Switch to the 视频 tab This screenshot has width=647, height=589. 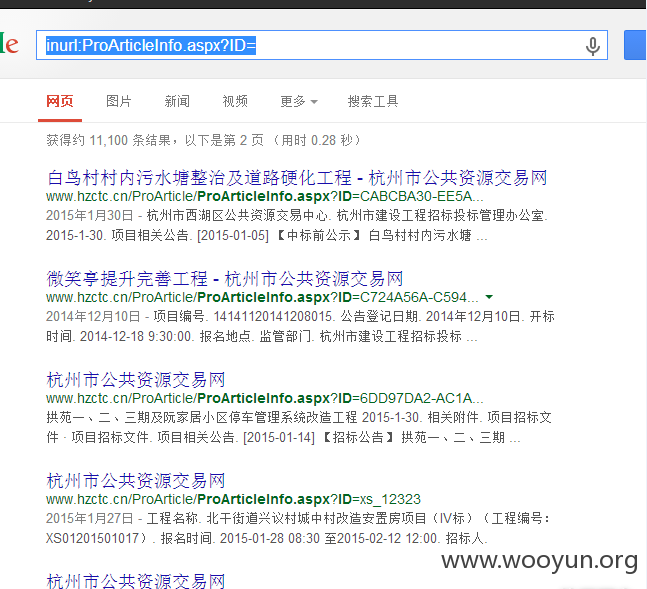pos(235,101)
